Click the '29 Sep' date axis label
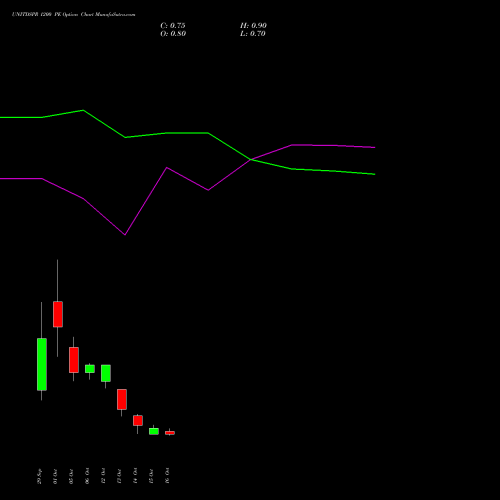This screenshot has width=500, height=500. pos(39,476)
